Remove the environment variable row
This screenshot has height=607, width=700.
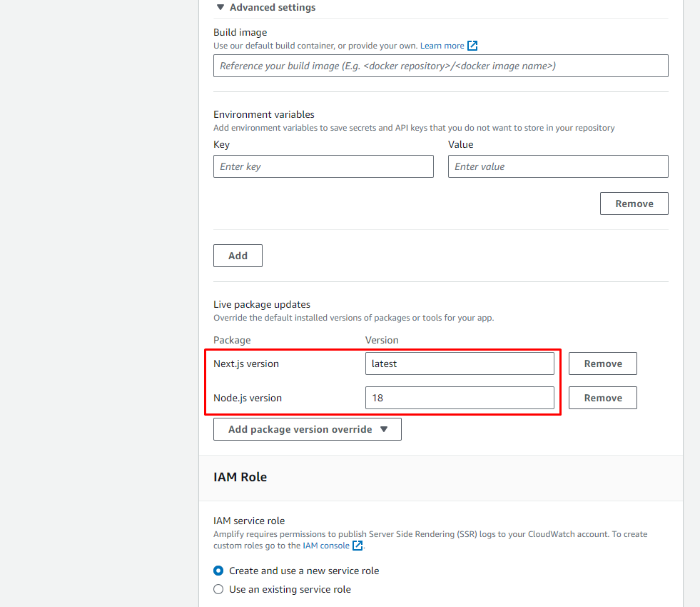pos(634,204)
